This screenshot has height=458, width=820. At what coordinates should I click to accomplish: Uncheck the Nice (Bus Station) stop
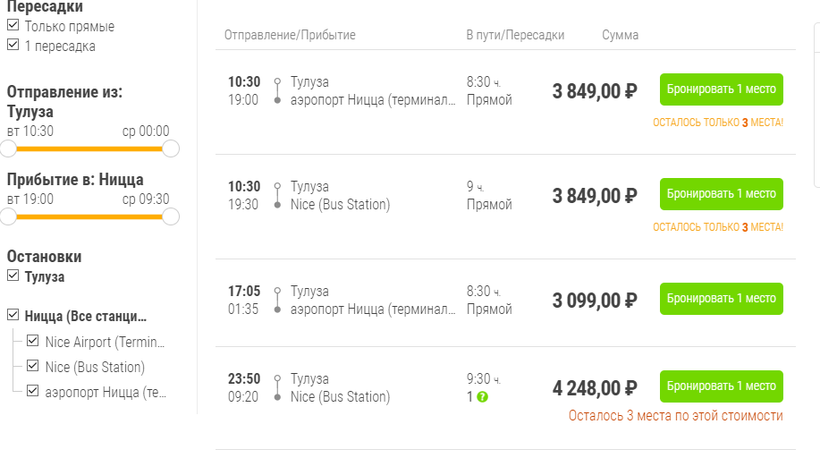(x=34, y=366)
